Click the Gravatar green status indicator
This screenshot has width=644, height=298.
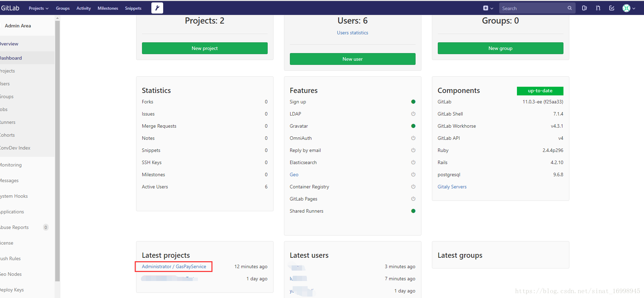point(413,126)
